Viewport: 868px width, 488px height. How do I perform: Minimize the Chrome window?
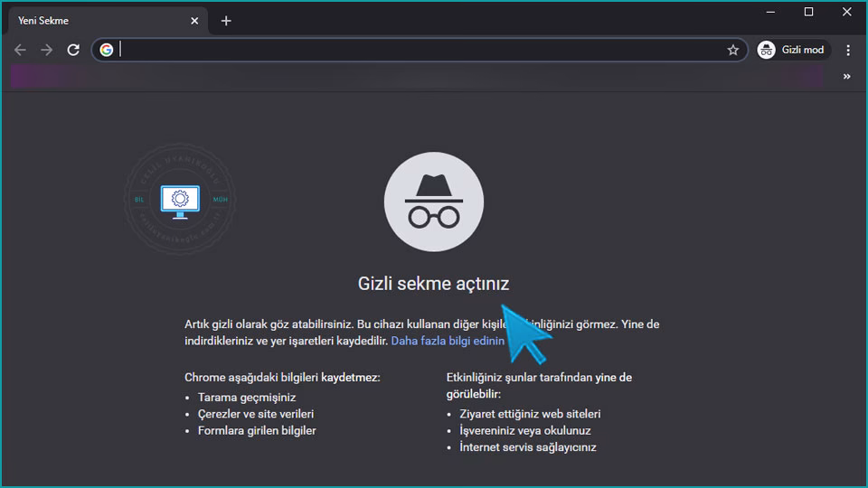[x=771, y=12]
